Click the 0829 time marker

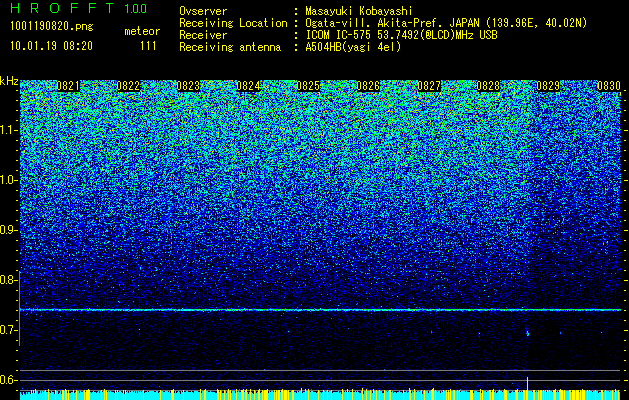[x=548, y=86]
